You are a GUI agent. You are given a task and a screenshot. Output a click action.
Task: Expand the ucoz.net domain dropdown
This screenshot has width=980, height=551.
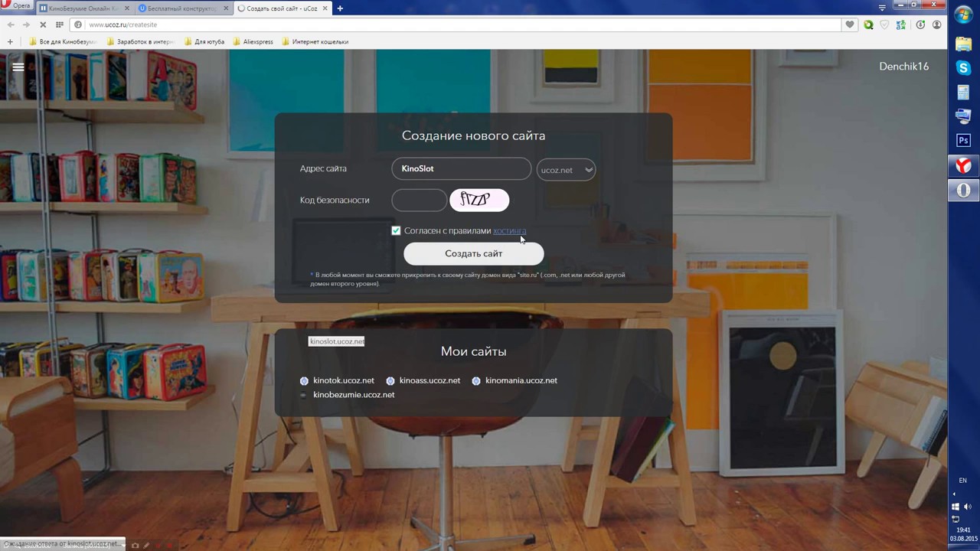[x=566, y=170]
